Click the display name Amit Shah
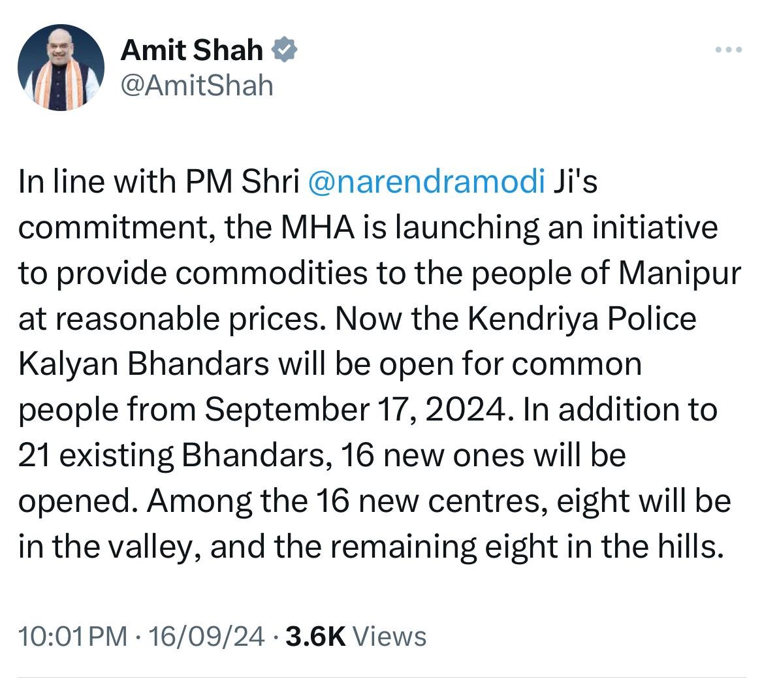The image size is (764, 700). [191, 50]
